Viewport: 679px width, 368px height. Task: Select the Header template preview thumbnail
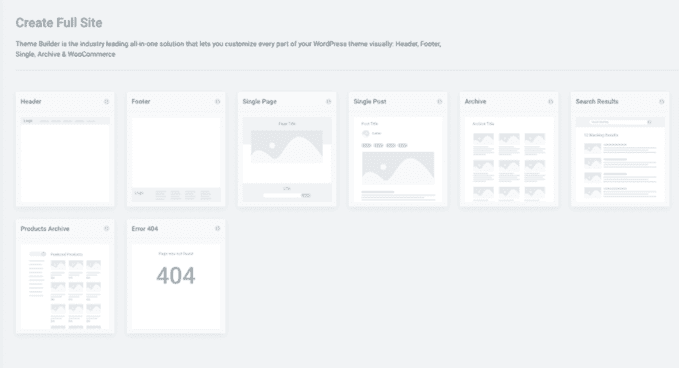pos(65,159)
